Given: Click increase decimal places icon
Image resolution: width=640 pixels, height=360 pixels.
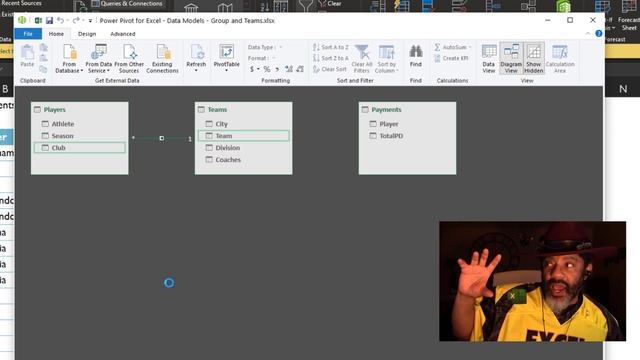Looking at the screenshot, I should tap(289, 69).
